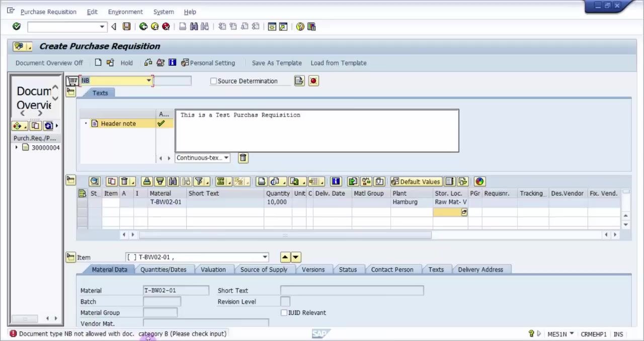This screenshot has width=644, height=341.
Task: Click the blue info icon in item toolbar
Action: [336, 182]
